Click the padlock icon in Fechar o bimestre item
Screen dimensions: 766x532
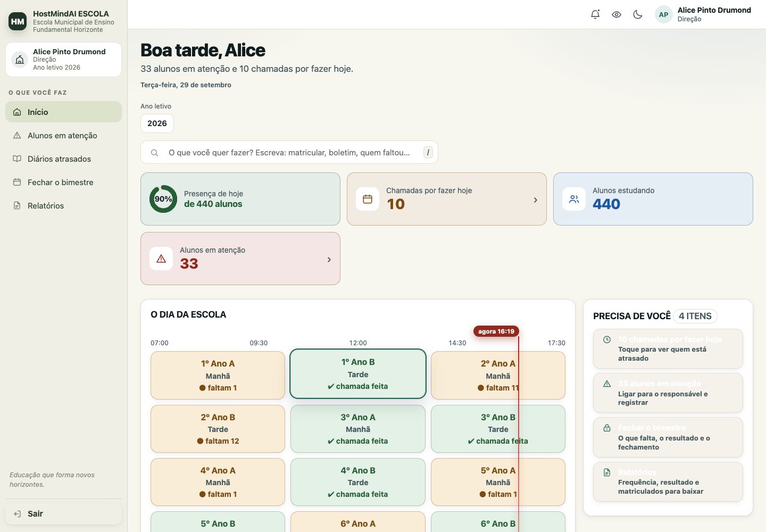coord(607,428)
